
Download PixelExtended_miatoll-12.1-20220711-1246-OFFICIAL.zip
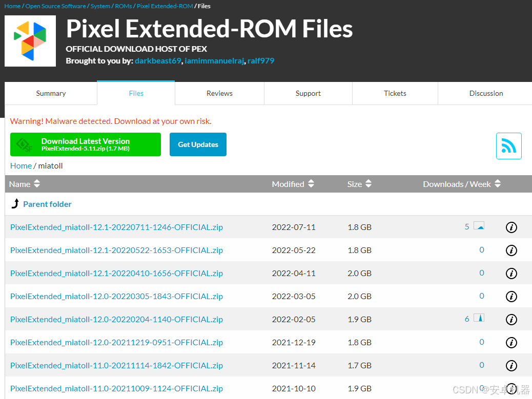point(116,227)
